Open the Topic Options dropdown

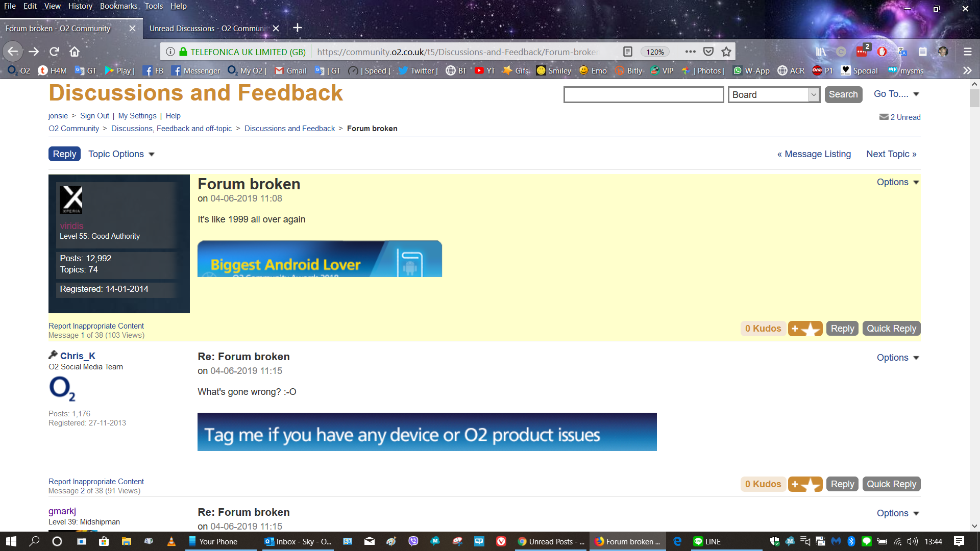[121, 154]
